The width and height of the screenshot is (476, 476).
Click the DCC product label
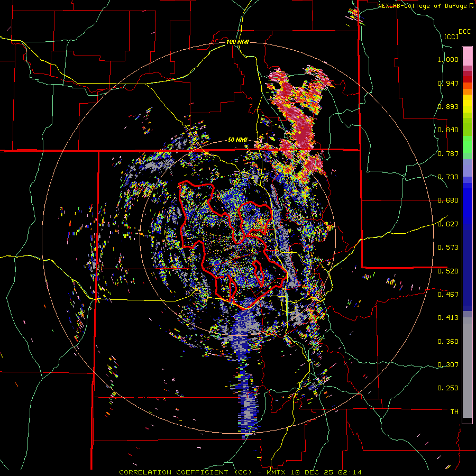click(x=464, y=32)
